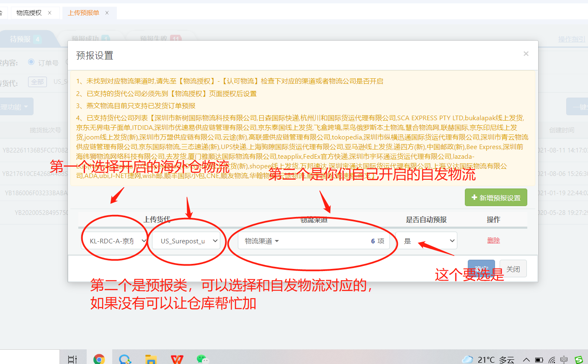
Task: Open the 是否自动预报 dropdown showing 是
Action: (426, 241)
